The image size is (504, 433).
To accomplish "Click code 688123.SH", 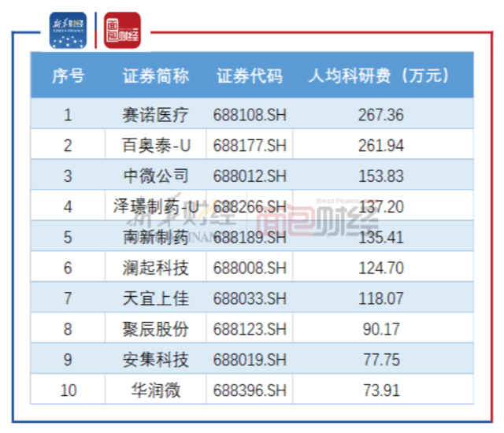I will point(250,329).
